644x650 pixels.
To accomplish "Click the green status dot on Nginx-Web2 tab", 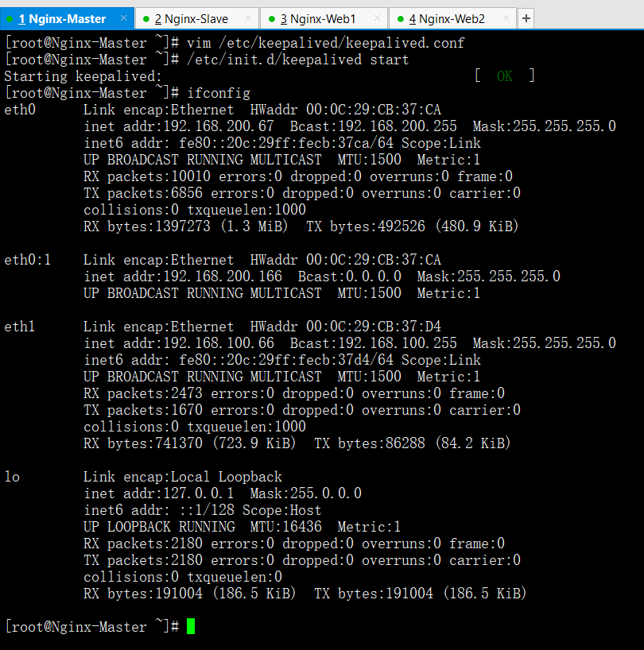I will (401, 19).
